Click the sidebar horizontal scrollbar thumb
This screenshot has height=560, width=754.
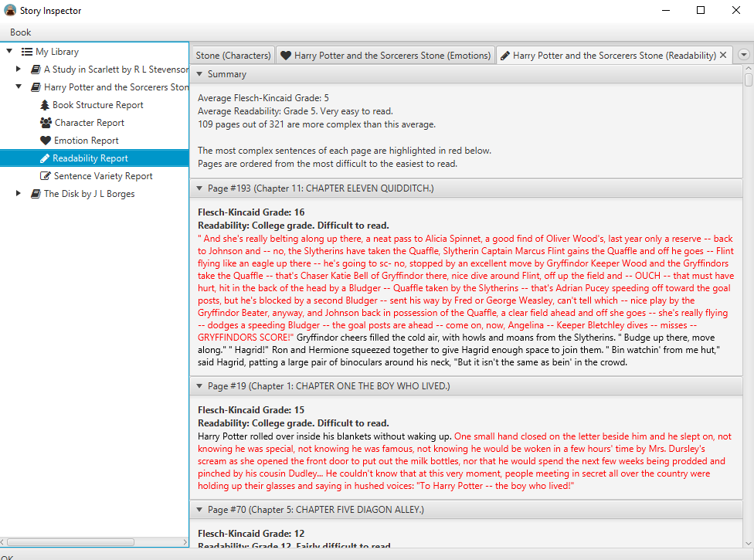point(70,542)
